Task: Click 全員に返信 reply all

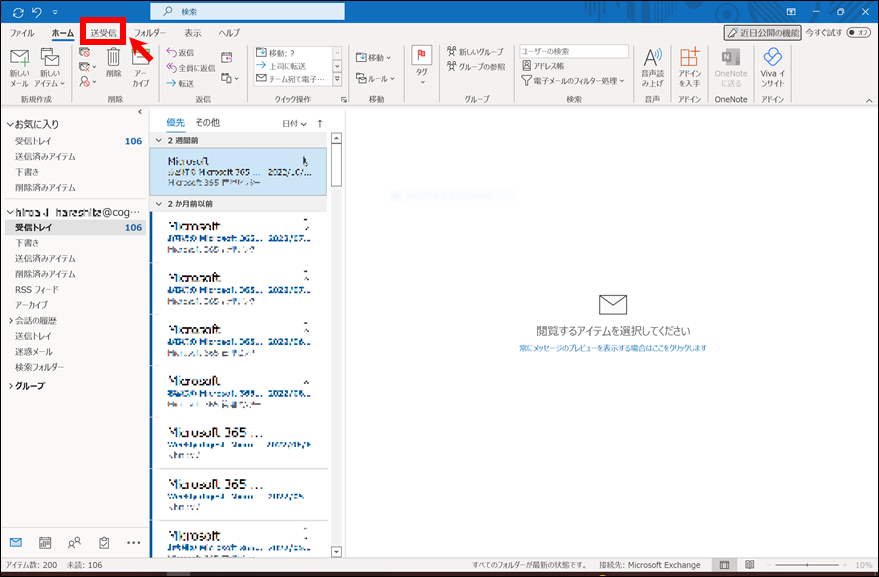Action: tap(191, 68)
